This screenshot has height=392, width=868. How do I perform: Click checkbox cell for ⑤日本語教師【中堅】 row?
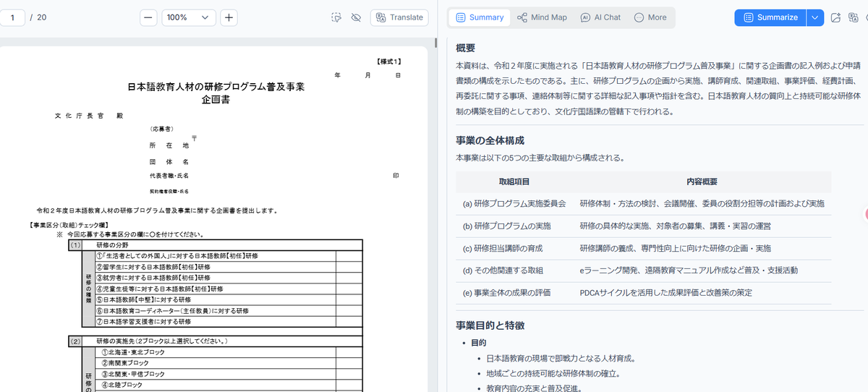pos(349,299)
